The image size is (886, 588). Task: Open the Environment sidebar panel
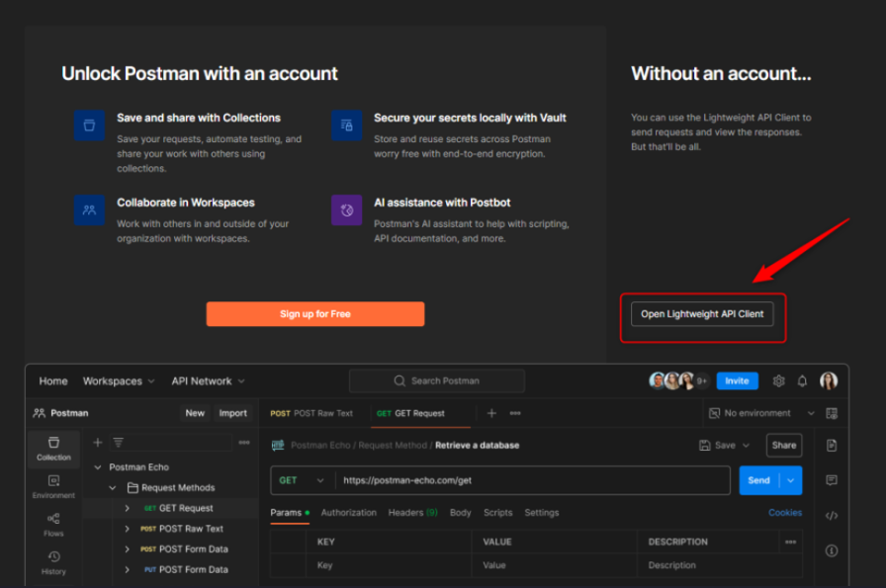[x=53, y=485]
